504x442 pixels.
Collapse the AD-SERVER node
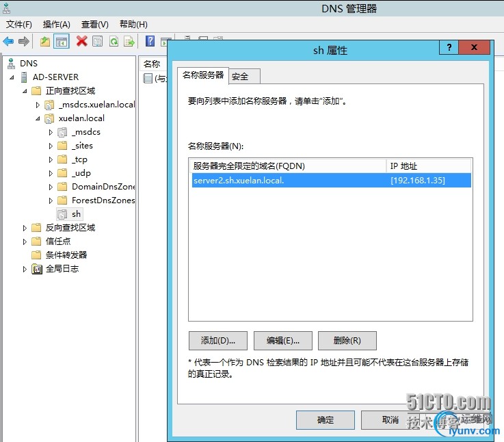pyautogui.click(x=12, y=77)
